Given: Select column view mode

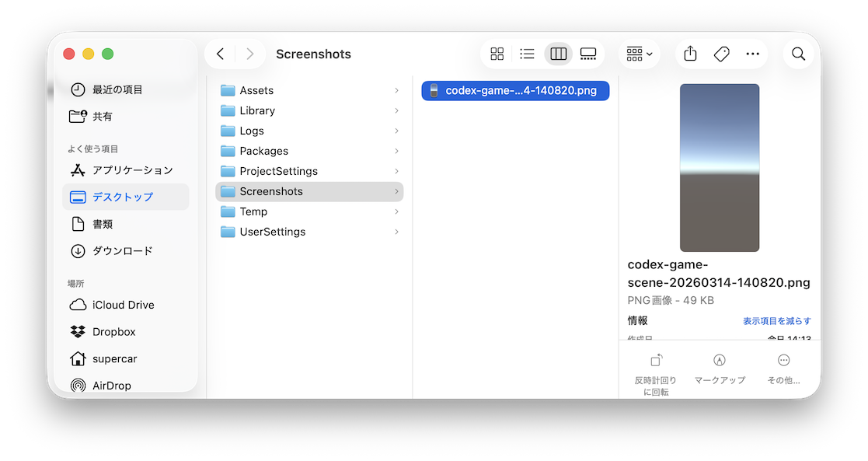Looking at the screenshot, I should click(x=558, y=54).
